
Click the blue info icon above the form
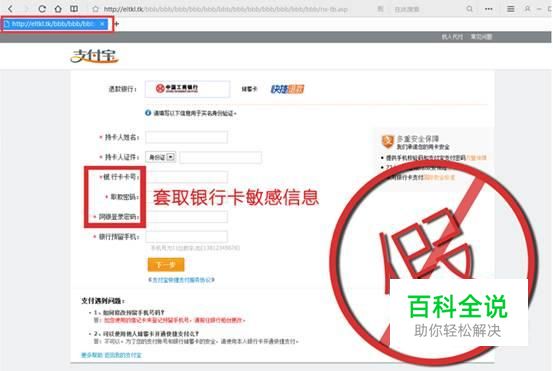pyautogui.click(x=148, y=113)
